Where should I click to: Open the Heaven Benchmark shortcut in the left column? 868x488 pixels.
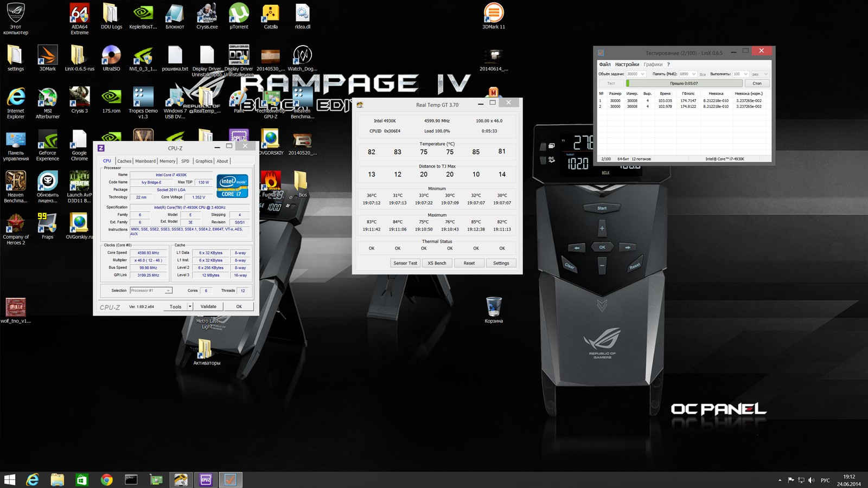16,187
